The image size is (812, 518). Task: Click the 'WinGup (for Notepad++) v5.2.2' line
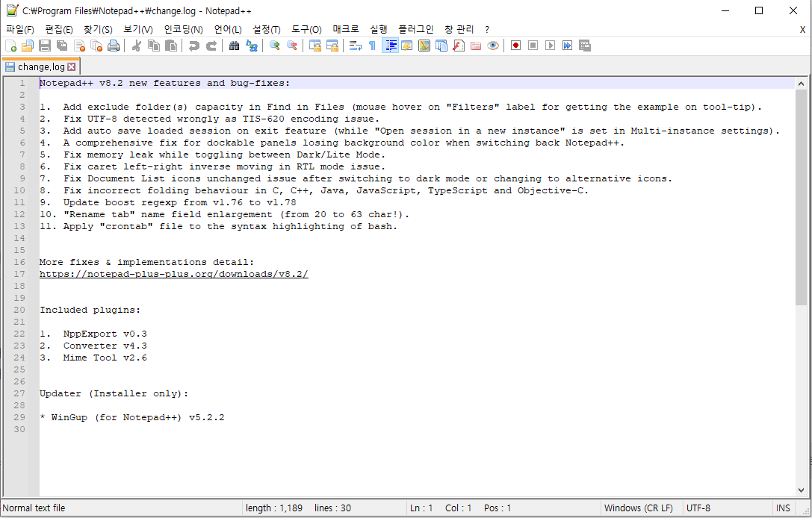click(x=132, y=417)
